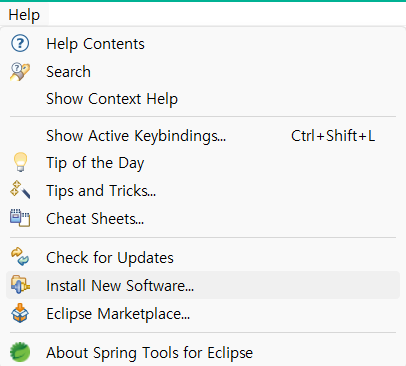Click the Check for Updates arrows icon

point(20,257)
